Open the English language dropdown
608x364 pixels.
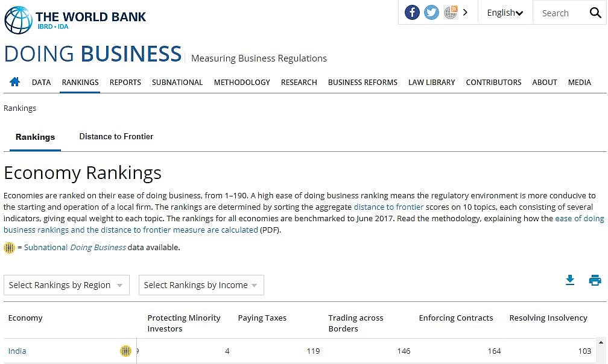point(505,13)
